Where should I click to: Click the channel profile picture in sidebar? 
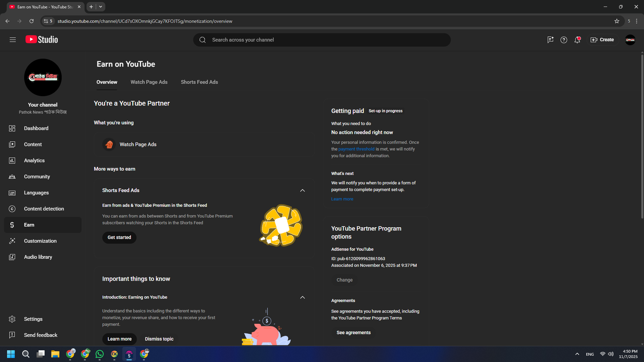coord(43,77)
